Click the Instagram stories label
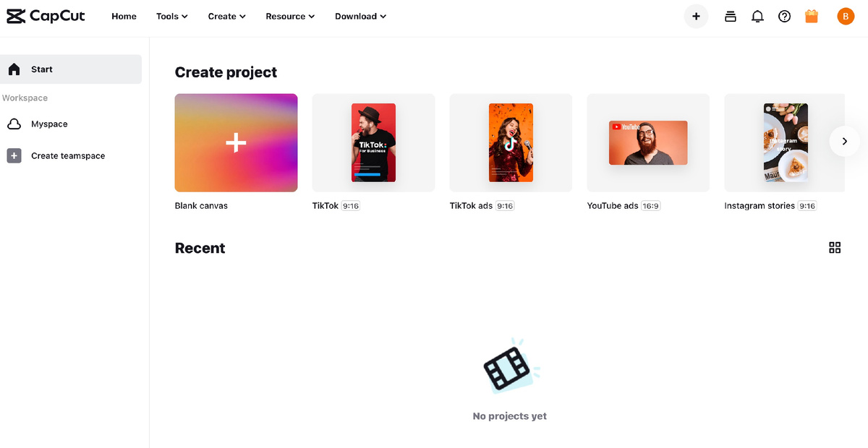The width and height of the screenshot is (868, 448). pyautogui.click(x=759, y=206)
